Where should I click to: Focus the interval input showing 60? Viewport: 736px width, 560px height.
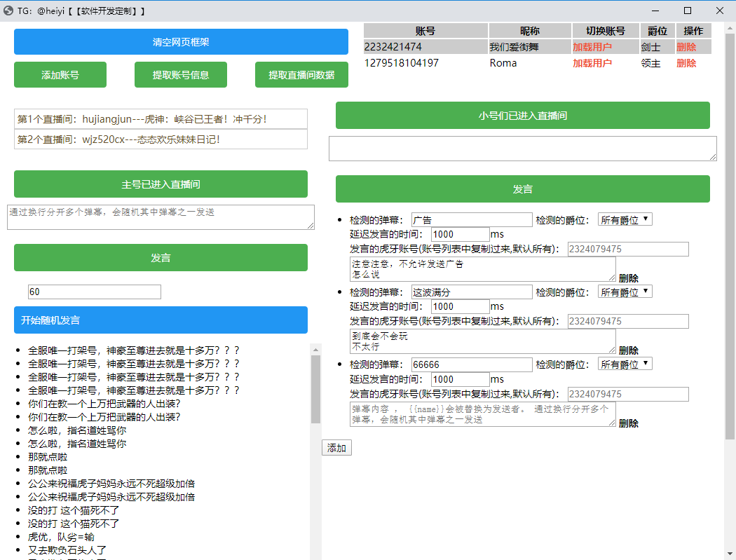(x=94, y=292)
